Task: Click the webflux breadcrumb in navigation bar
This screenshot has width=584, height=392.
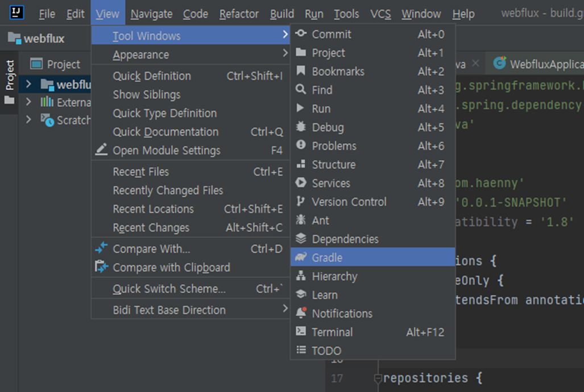Action: point(36,38)
